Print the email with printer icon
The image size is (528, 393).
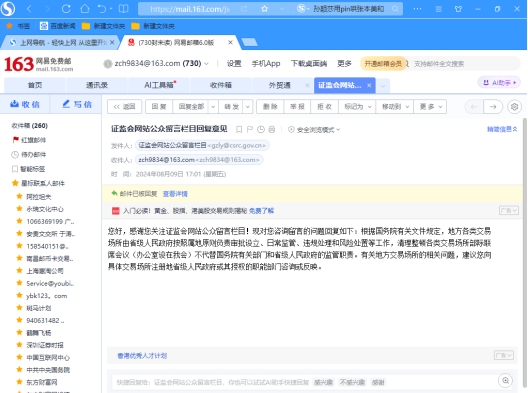coord(272,130)
